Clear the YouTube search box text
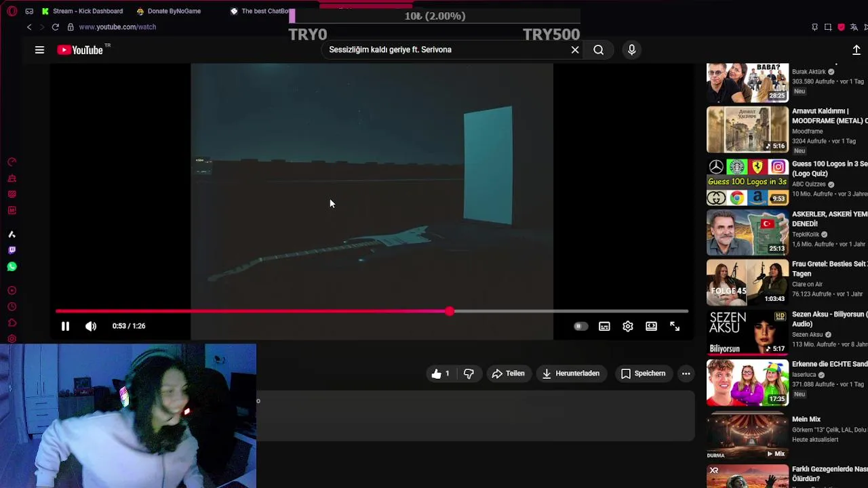Viewport: 868px width, 488px height. 575,49
